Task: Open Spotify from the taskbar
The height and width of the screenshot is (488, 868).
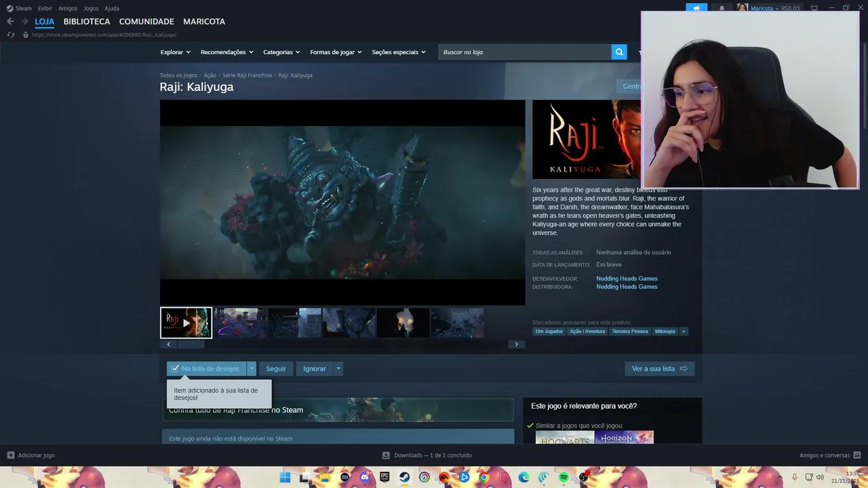Action: (x=564, y=477)
